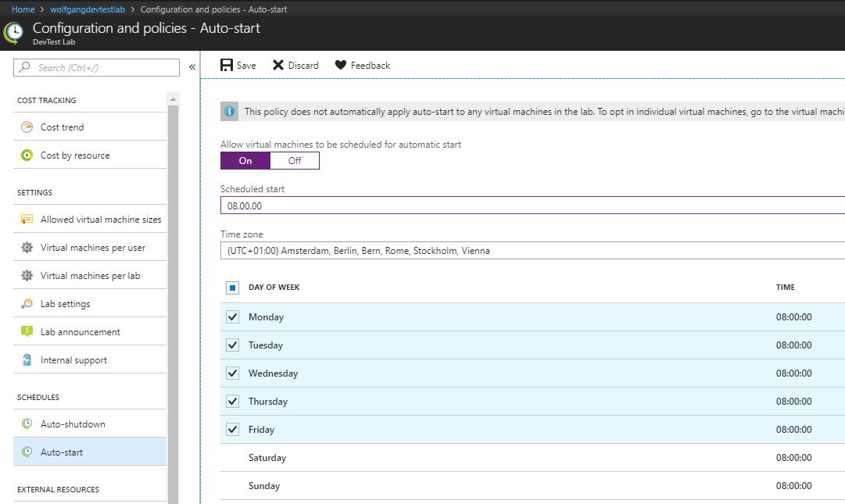Click the Virtual machines per lab gear icon
Viewport: 845px width, 504px height.
[27, 275]
